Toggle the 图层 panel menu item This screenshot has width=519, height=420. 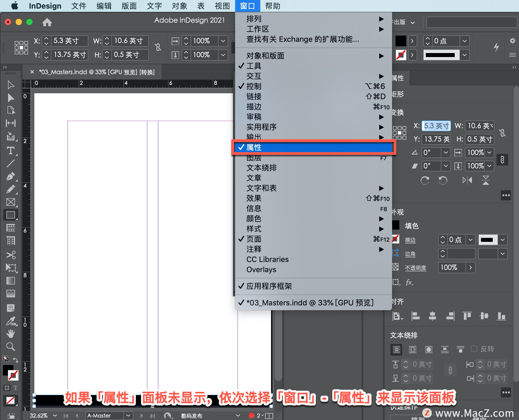(x=254, y=158)
